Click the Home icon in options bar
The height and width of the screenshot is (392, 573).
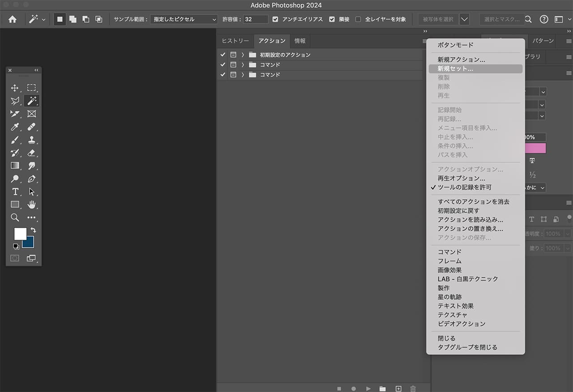pos(13,19)
